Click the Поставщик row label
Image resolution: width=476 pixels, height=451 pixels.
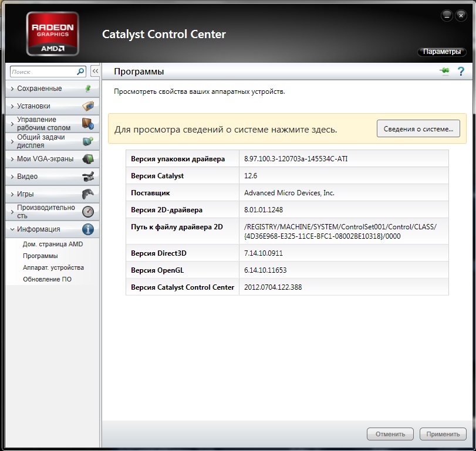[150, 193]
